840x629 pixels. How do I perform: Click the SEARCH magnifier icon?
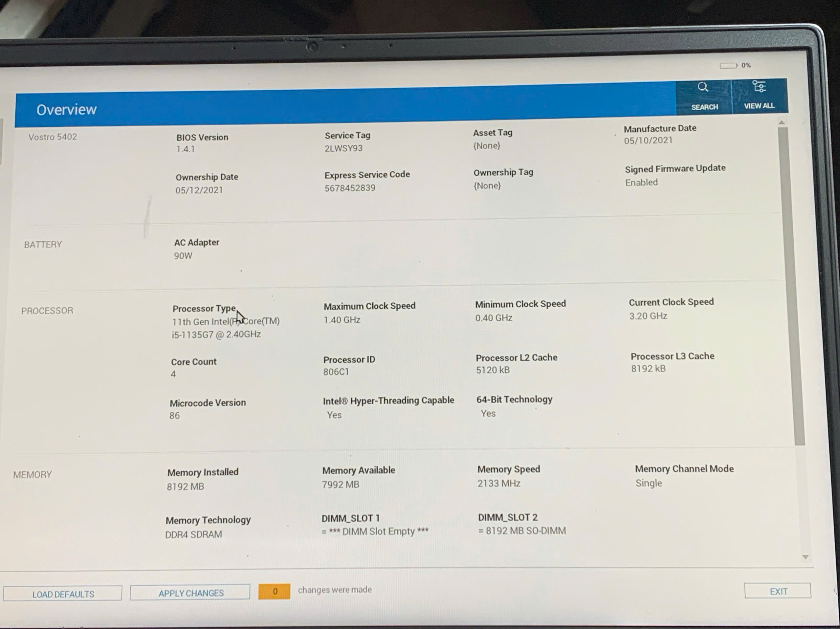702,87
